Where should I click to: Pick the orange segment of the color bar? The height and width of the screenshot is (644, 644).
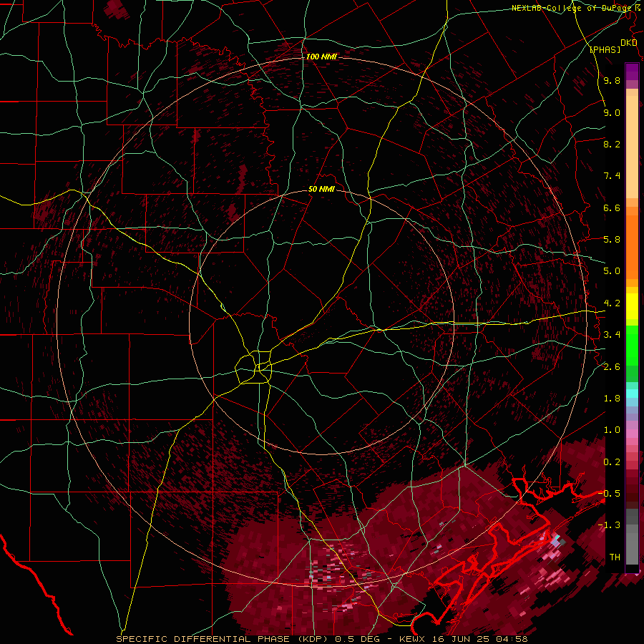point(632,246)
